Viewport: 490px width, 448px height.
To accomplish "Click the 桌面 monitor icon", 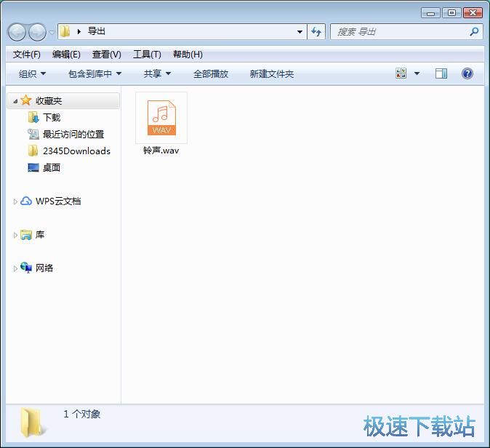I will [33, 167].
